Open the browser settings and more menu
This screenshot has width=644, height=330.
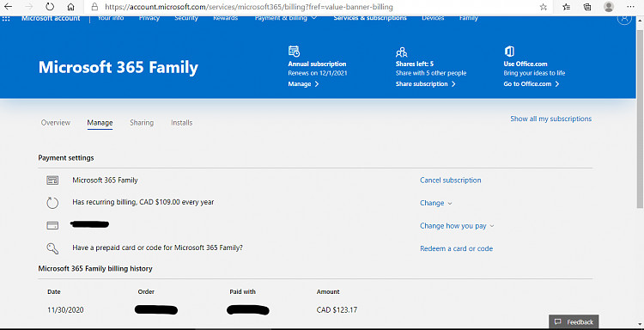click(x=631, y=7)
